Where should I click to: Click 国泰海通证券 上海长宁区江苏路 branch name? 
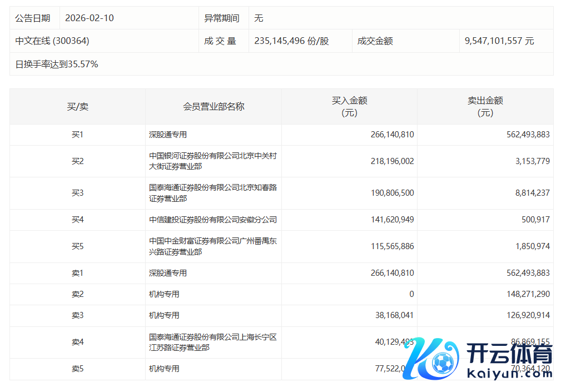coord(212,343)
